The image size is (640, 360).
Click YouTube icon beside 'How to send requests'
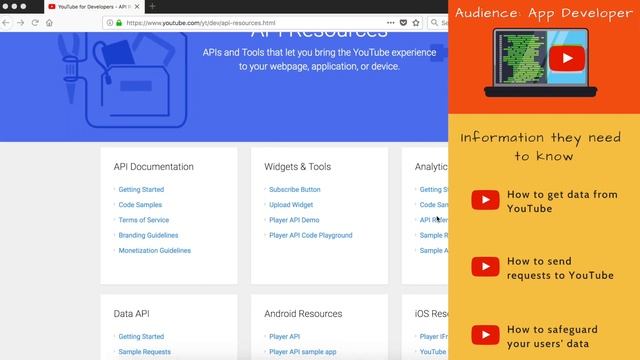[x=485, y=267]
